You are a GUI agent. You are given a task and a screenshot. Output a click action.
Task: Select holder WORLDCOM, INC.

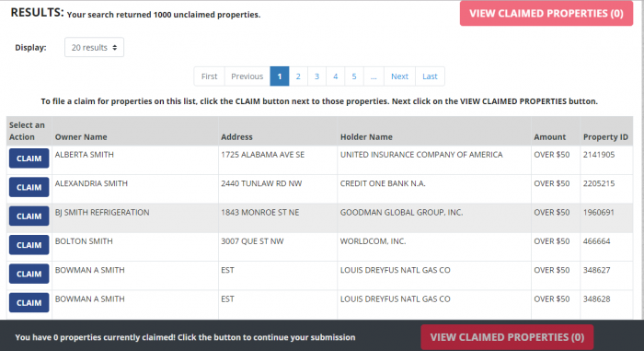coord(373,241)
